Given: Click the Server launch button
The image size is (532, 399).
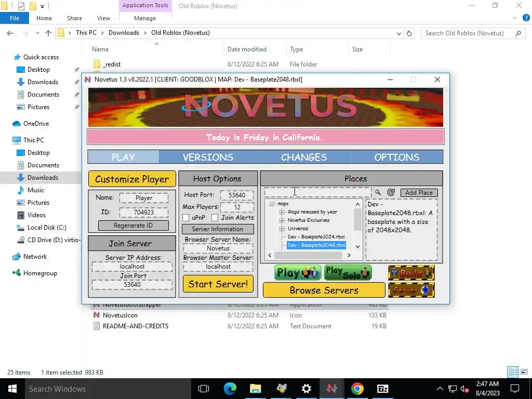Looking at the screenshot, I should 411,290.
